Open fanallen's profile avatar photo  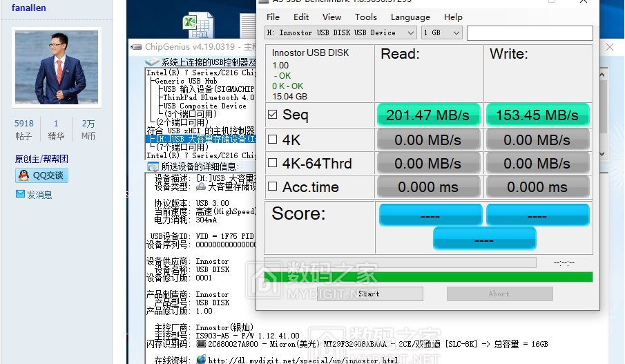click(57, 67)
